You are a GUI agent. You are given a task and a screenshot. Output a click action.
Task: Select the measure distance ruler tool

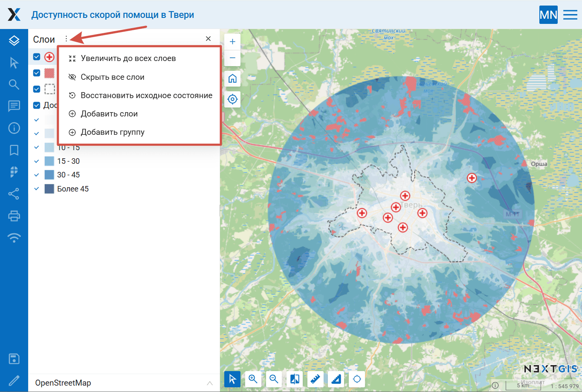(x=316, y=379)
